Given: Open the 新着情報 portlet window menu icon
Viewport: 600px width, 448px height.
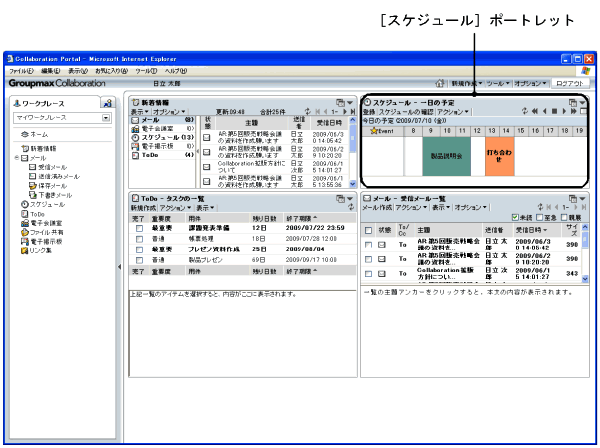Looking at the screenshot, I should coord(341,102).
